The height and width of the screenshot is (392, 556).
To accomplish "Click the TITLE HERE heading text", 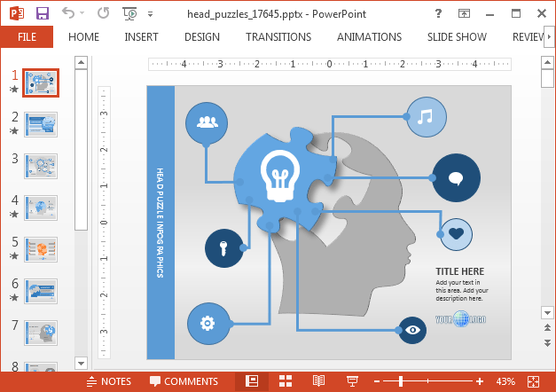I will click(460, 271).
